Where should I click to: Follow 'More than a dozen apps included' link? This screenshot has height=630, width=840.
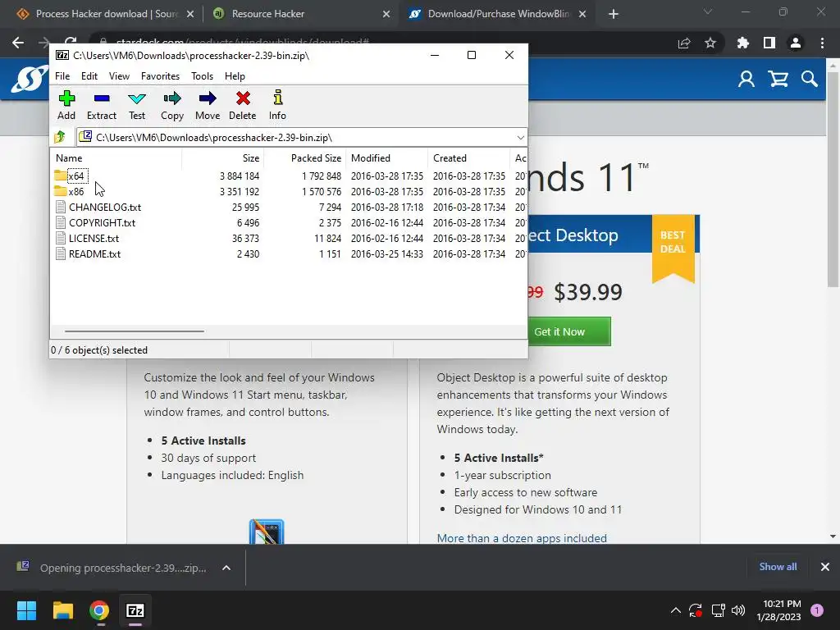click(522, 538)
